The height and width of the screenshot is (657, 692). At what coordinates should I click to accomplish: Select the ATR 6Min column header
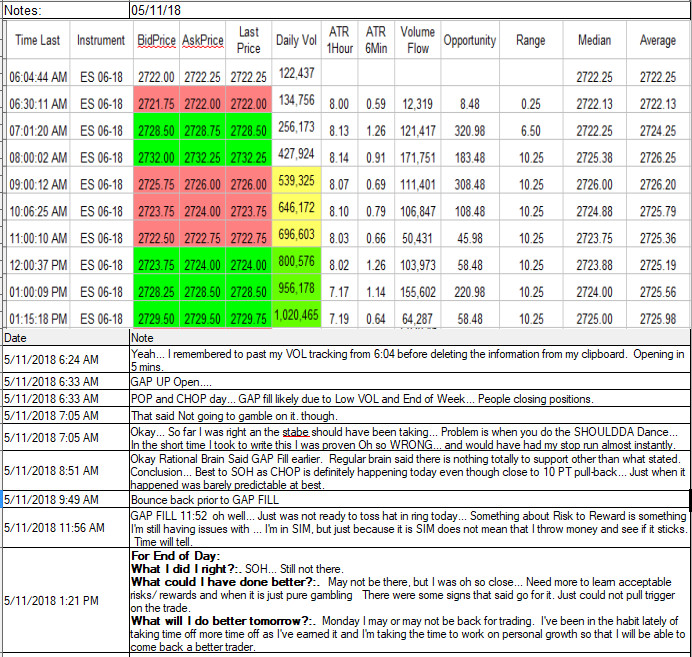376,40
